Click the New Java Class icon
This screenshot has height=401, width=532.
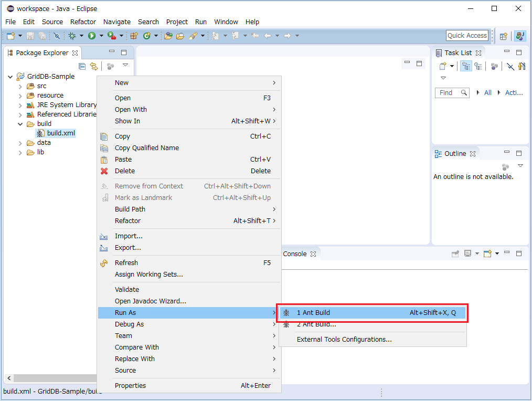click(146, 36)
